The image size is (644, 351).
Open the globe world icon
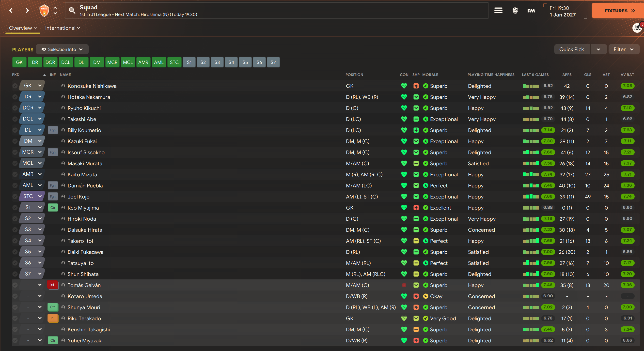515,11
